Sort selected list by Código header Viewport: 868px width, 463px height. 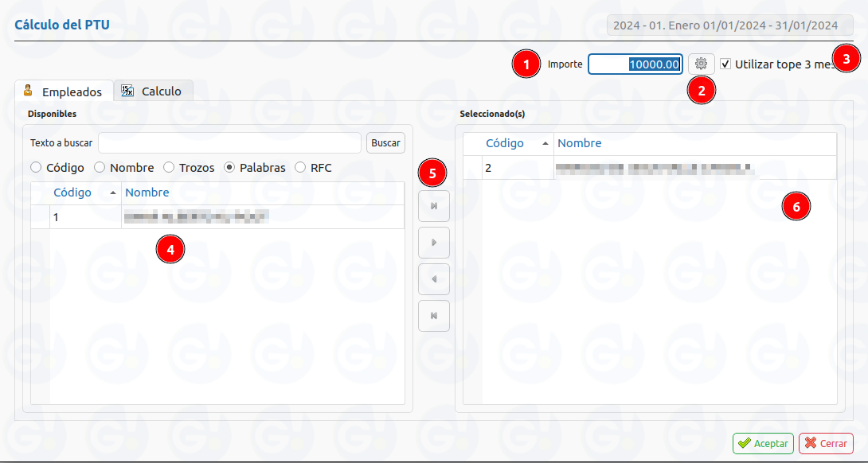(x=518, y=143)
